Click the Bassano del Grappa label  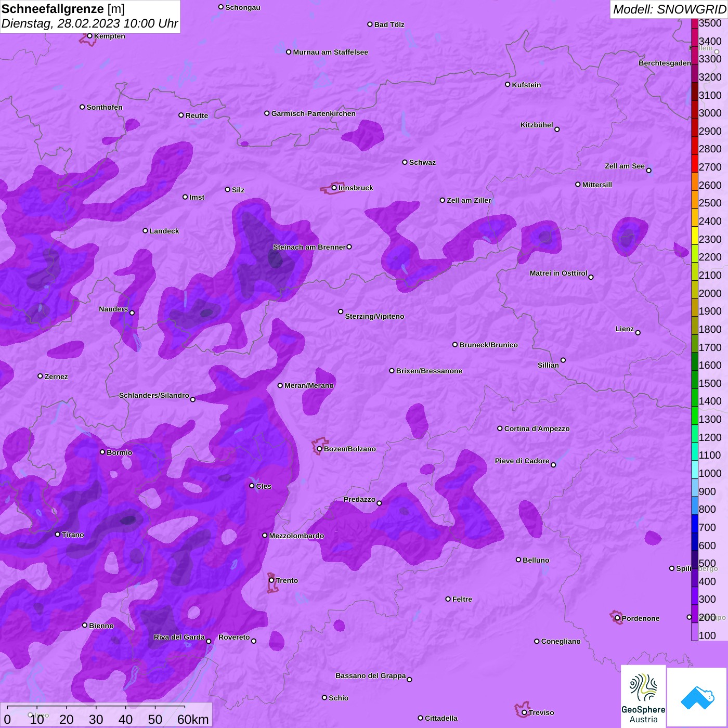tap(371, 675)
